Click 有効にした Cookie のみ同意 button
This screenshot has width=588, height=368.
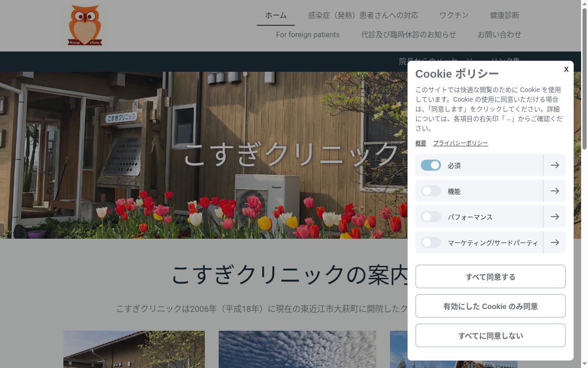pos(491,306)
